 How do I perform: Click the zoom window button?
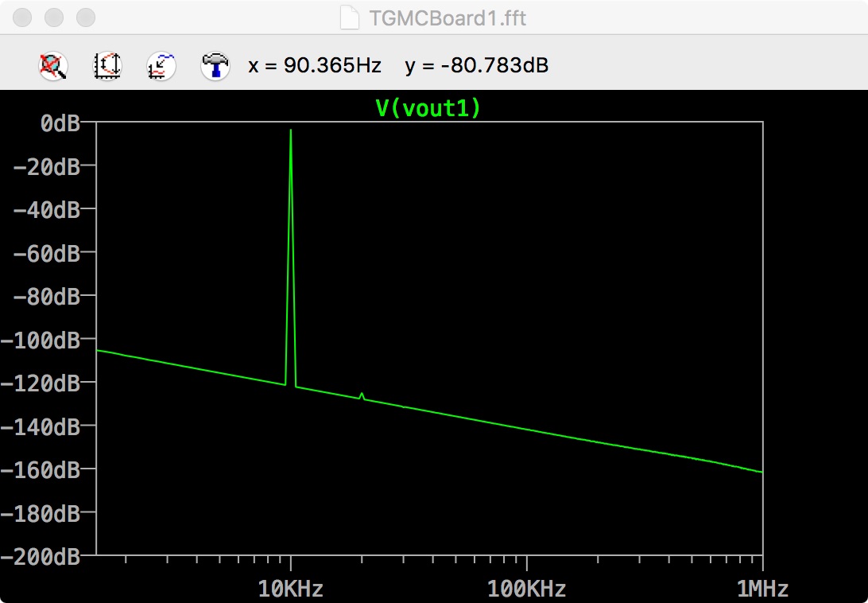86,18
